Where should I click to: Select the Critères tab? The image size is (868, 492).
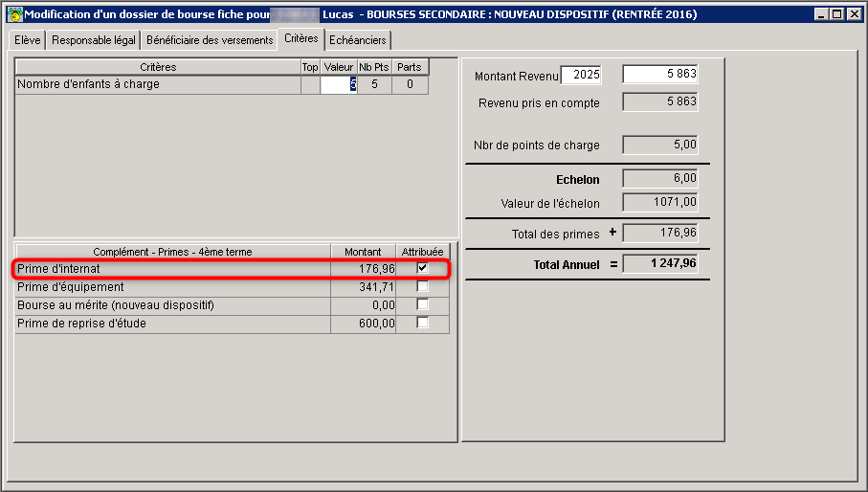[301, 38]
